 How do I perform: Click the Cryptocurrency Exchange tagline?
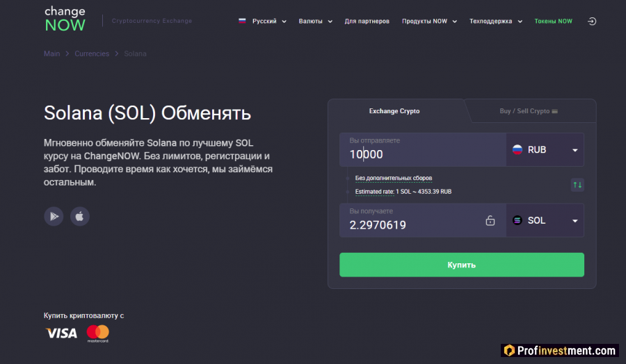pyautogui.click(x=152, y=21)
